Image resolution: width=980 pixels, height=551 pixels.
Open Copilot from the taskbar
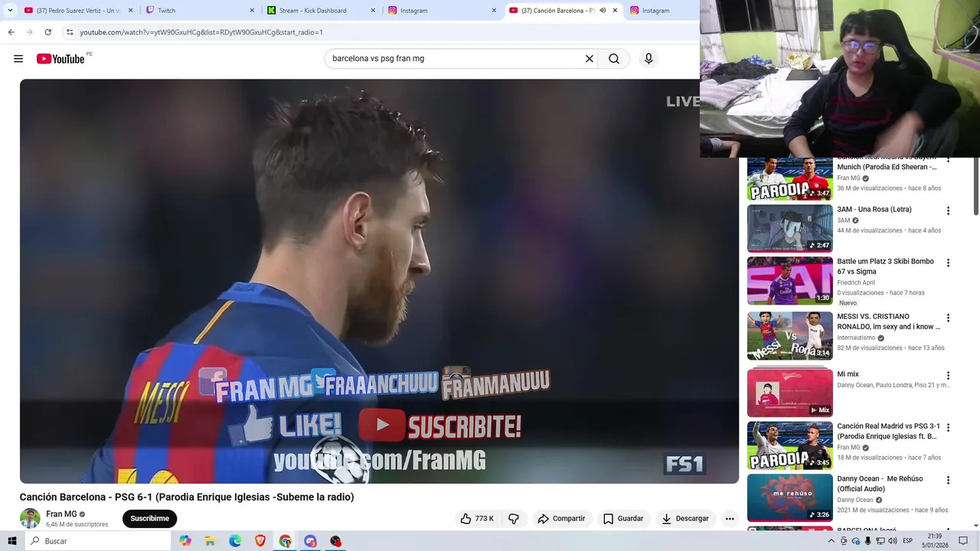pos(185,541)
